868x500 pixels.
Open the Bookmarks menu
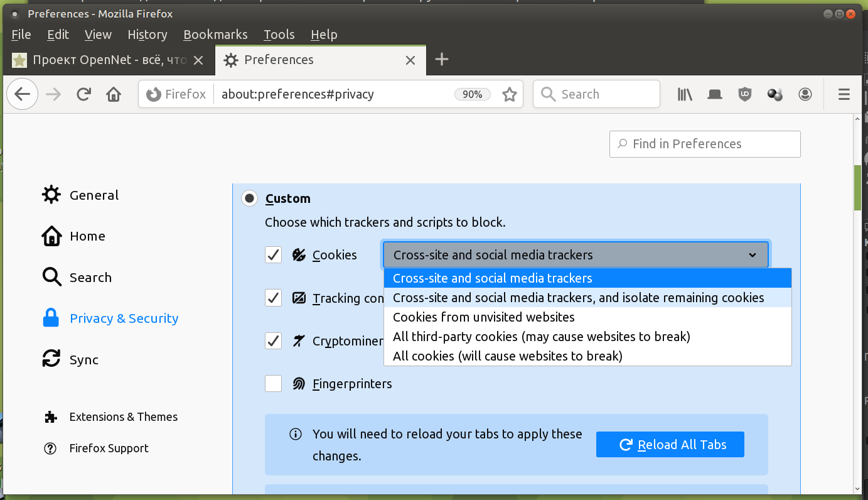pyautogui.click(x=215, y=35)
